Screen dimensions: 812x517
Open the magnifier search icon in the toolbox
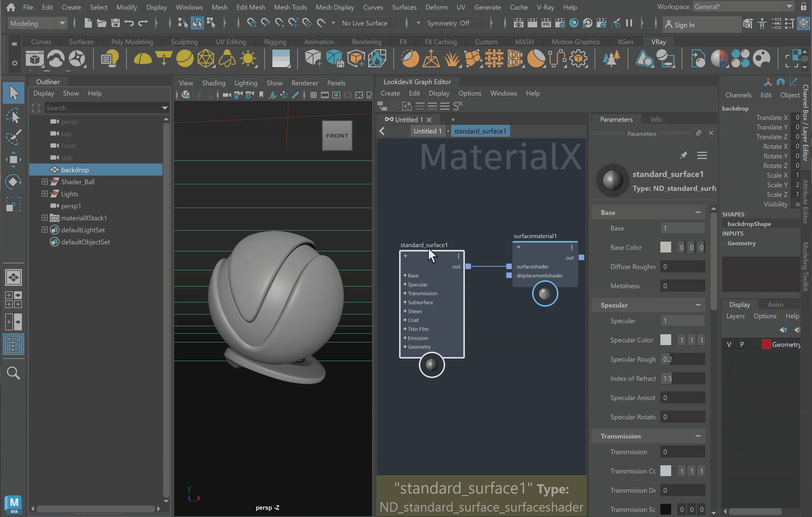(x=13, y=373)
